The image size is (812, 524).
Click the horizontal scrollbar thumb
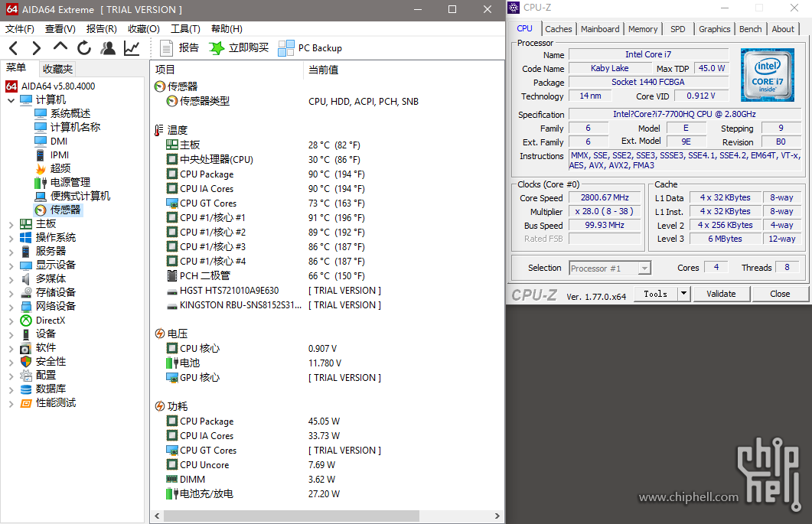tap(292, 516)
